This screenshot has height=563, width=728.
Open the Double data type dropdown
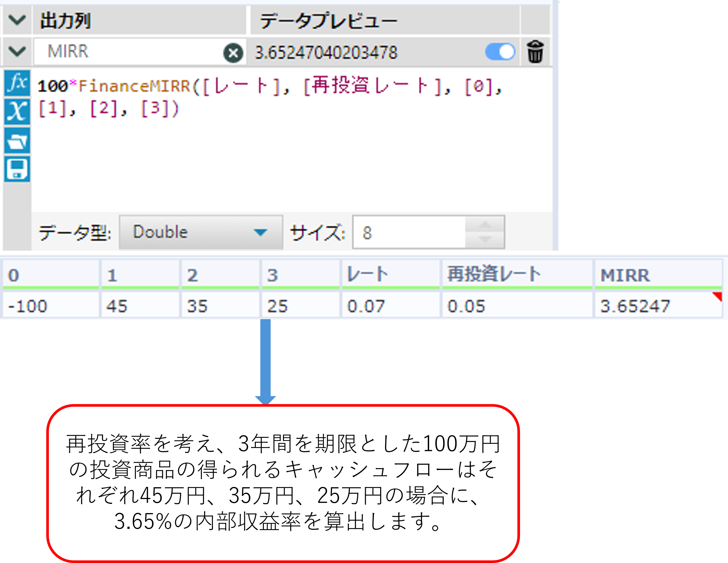click(201, 232)
